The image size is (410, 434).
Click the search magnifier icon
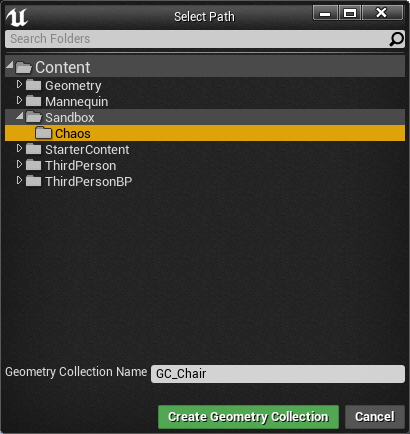(x=397, y=39)
